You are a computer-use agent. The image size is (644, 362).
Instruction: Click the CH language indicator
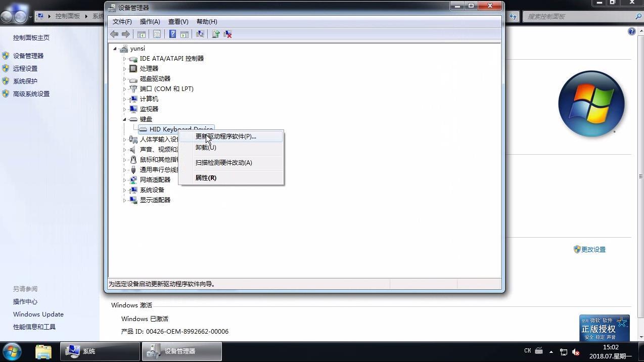click(x=527, y=351)
